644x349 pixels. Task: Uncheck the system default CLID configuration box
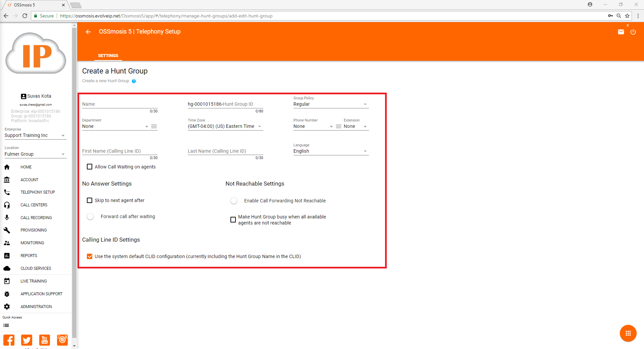[90, 256]
